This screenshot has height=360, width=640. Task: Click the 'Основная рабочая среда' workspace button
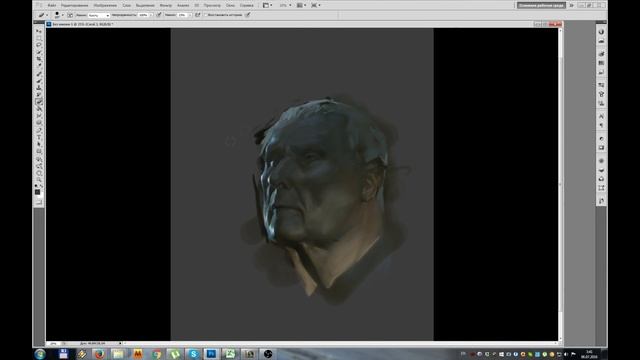542,5
